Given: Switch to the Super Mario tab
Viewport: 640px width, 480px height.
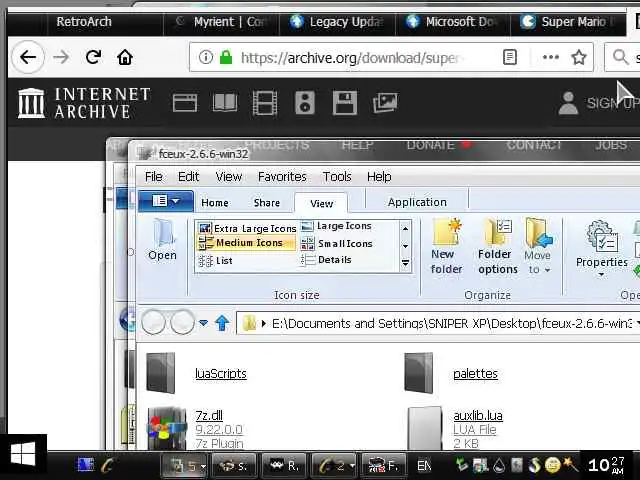Looking at the screenshot, I should tap(568, 22).
